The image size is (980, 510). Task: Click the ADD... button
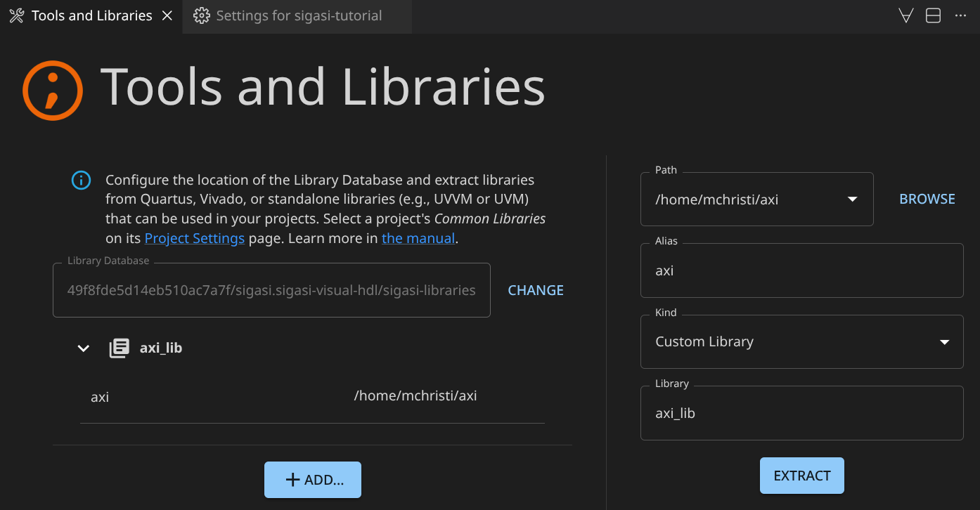coord(313,480)
